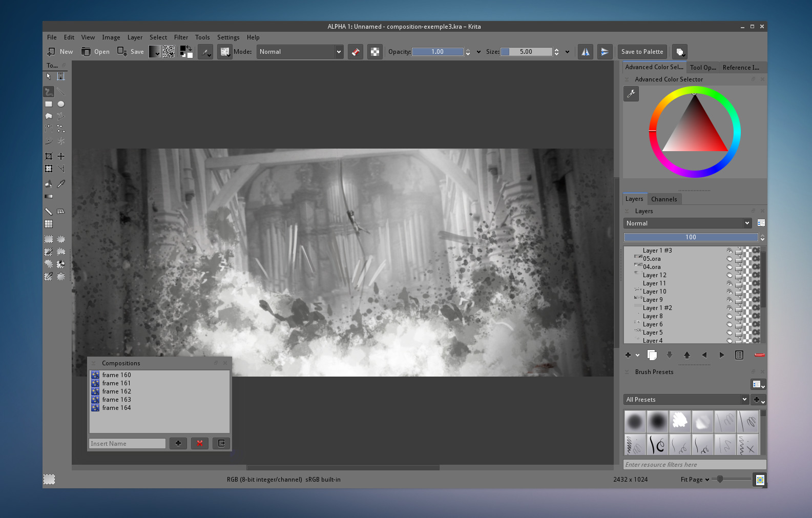The height and width of the screenshot is (518, 812).
Task: Select the freehand brush tool
Action: 49,92
